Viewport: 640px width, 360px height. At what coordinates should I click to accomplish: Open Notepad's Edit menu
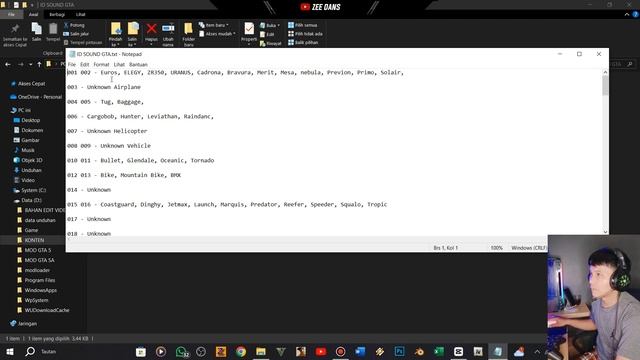[84, 64]
